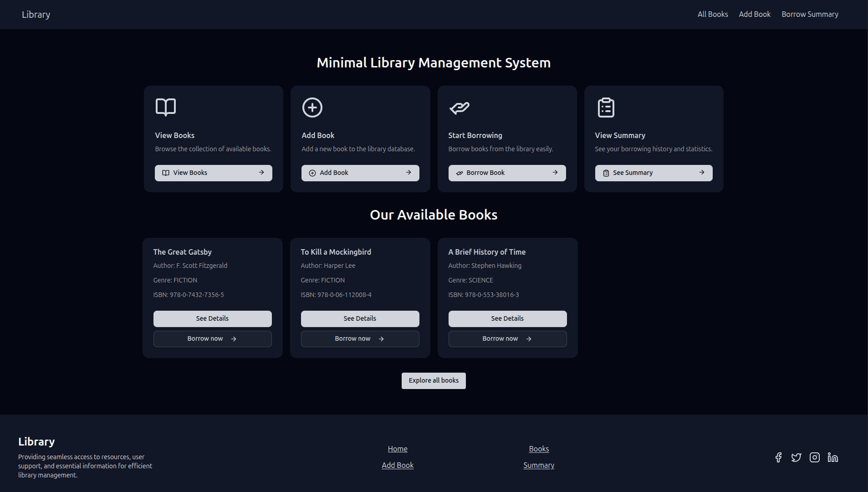Click 'Our Available Books' heading

(x=434, y=215)
